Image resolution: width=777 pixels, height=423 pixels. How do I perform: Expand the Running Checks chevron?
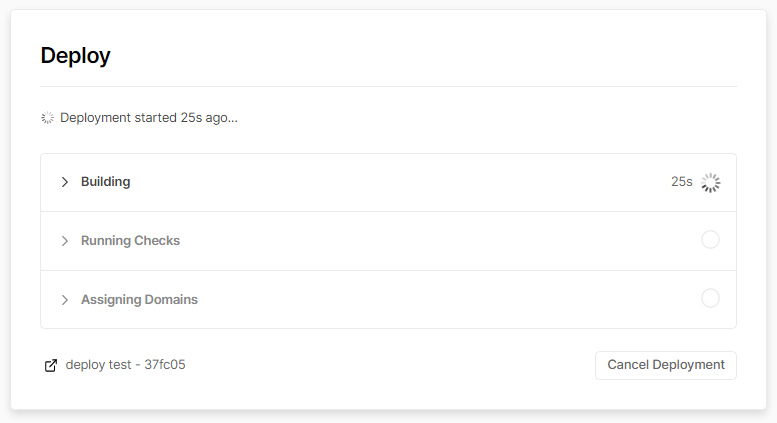coord(65,241)
